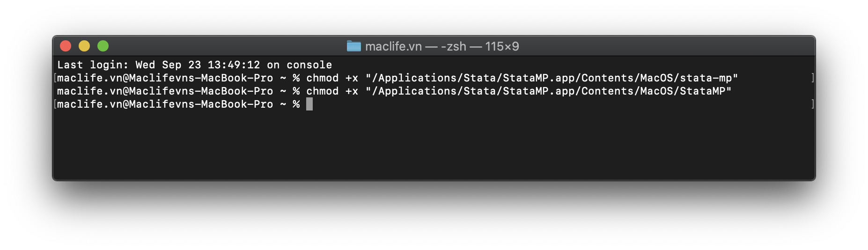This screenshot has height=250, width=868.
Task: Minimize the Terminal using yellow button
Action: (x=84, y=46)
